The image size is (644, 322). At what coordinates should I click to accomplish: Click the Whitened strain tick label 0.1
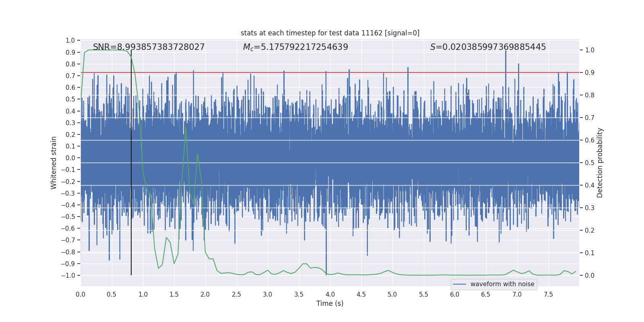pyautogui.click(x=70, y=146)
